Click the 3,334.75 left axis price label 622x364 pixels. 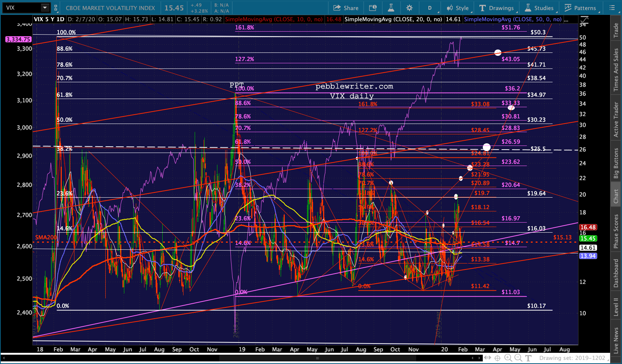pyautogui.click(x=18, y=39)
